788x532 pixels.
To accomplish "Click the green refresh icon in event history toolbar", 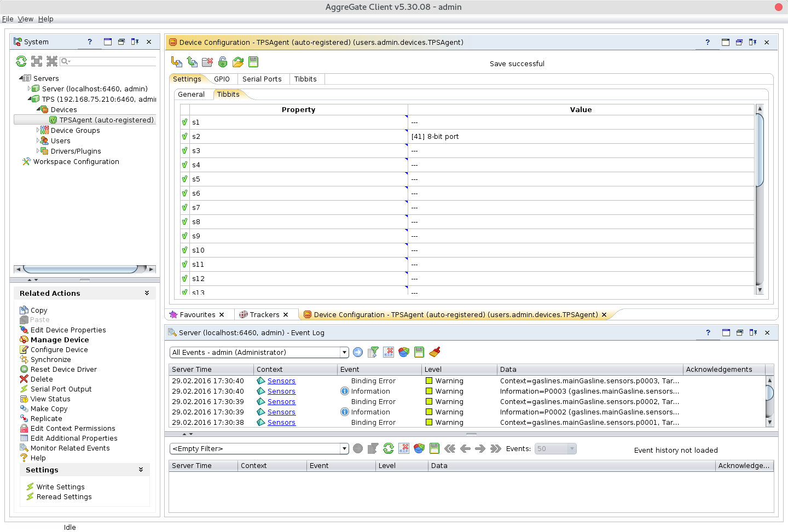I will click(389, 448).
